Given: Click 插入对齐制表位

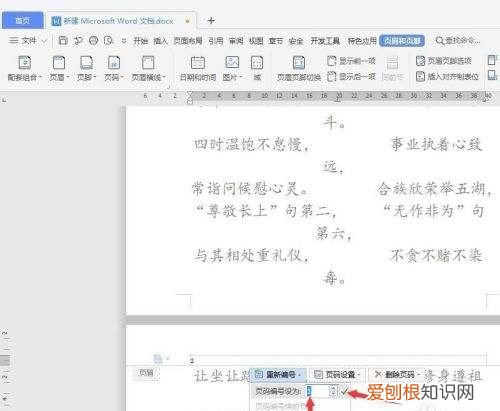Looking at the screenshot, I should 448,77.
